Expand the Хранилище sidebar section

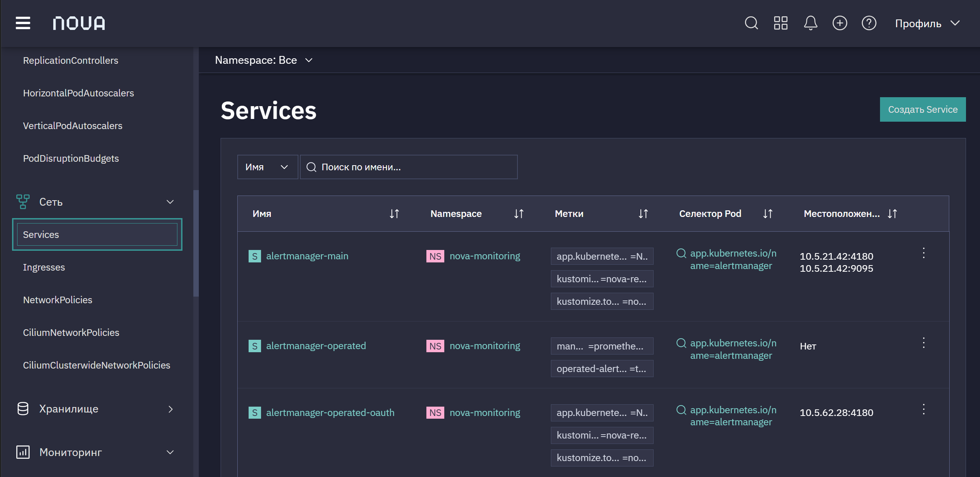tap(170, 409)
